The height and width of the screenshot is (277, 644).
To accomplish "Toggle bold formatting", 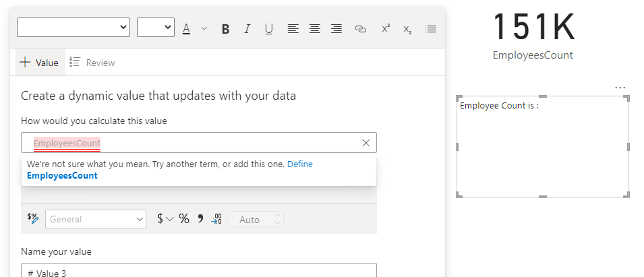I will click(x=225, y=29).
